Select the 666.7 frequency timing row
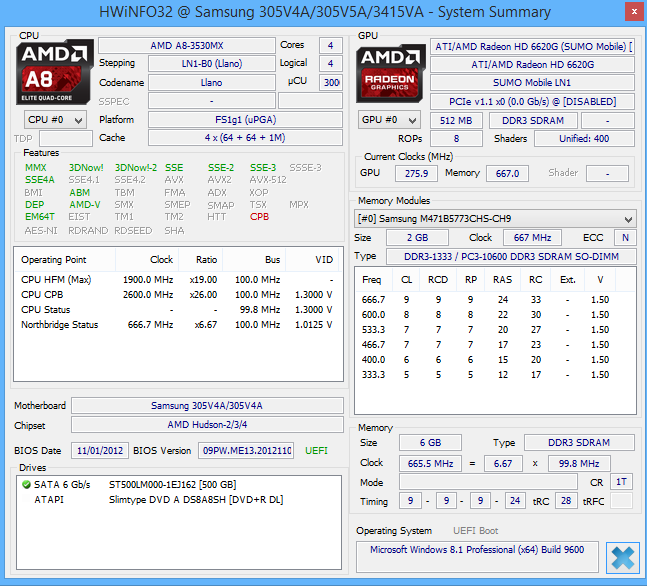The width and height of the screenshot is (647, 586). coord(495,300)
